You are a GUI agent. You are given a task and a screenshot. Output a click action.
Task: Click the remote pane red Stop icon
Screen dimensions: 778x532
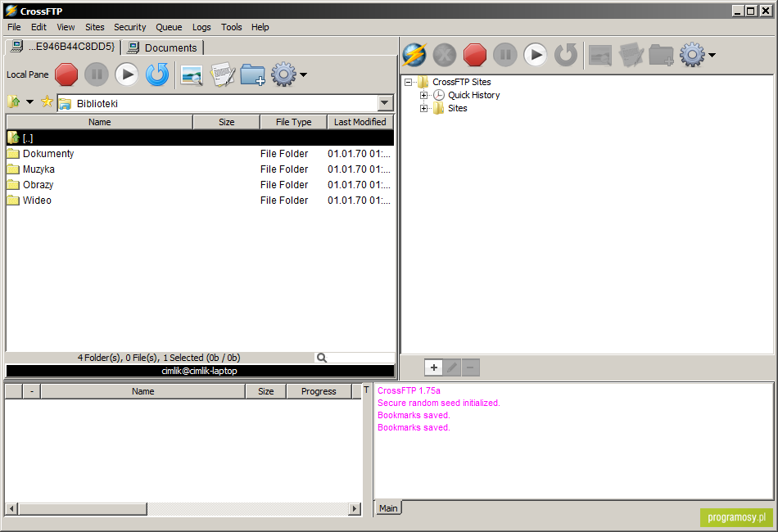point(475,55)
